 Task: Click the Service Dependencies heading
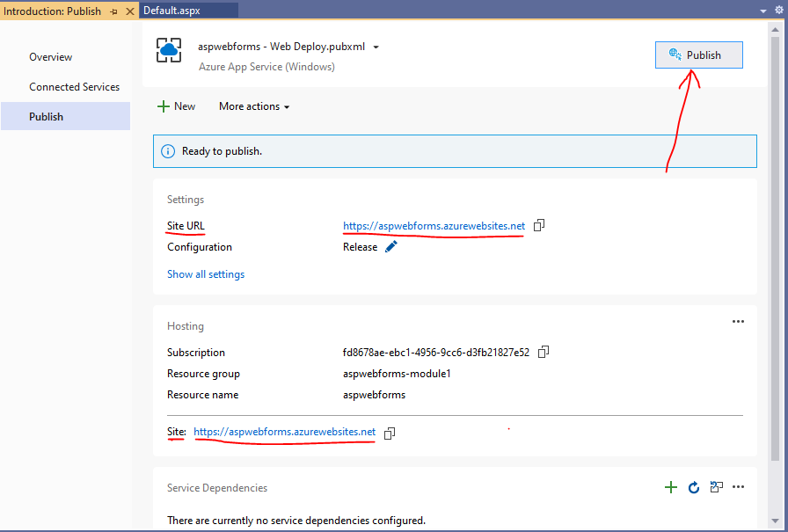point(217,488)
